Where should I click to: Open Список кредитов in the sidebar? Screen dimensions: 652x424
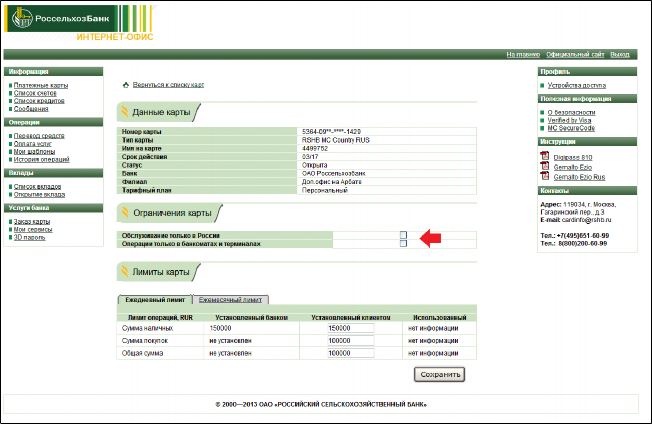tap(39, 101)
